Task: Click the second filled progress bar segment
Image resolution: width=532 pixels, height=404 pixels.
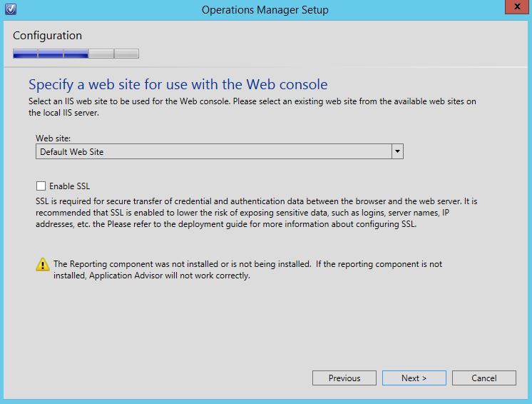Action: point(51,54)
